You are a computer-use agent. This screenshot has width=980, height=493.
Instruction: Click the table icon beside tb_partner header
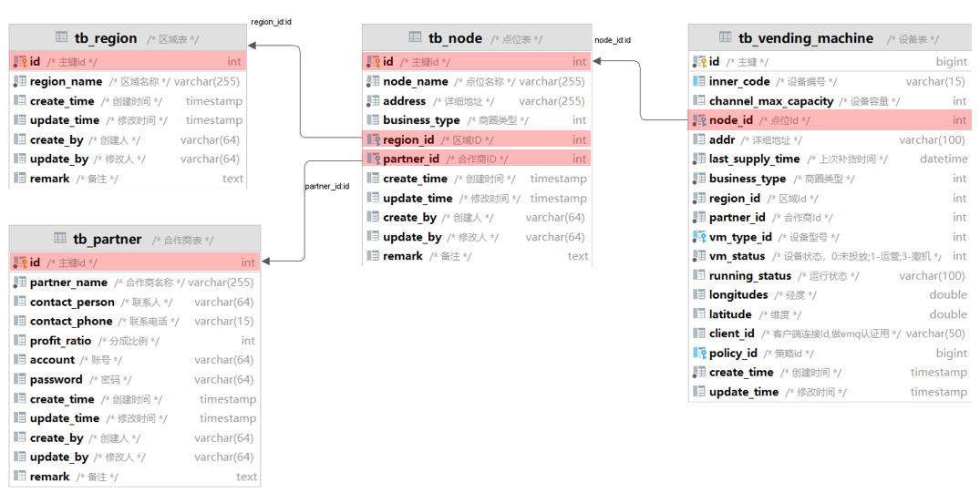[59, 239]
